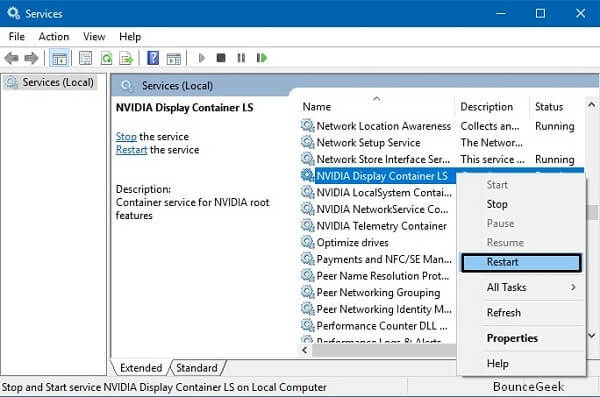Select the Network Setup Service row
The image size is (600, 397).
(x=442, y=143)
